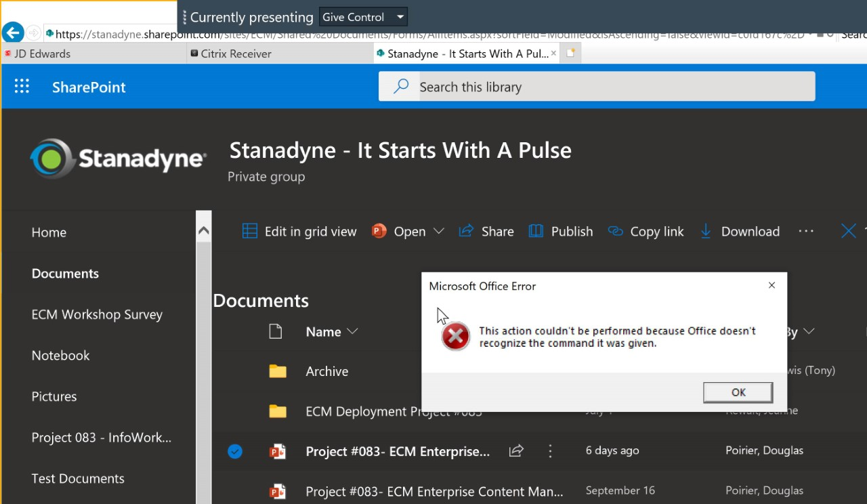
Task: Click 'Poirier, Douglas' in the selected row
Action: 764,450
